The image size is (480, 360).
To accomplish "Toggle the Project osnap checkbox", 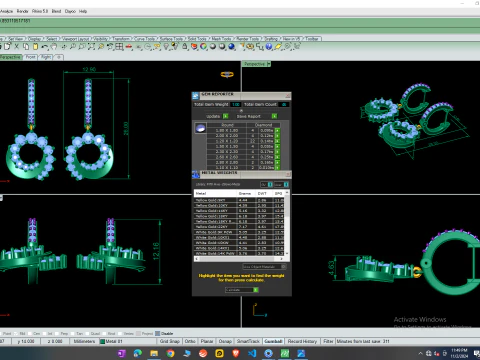I will tap(138, 333).
